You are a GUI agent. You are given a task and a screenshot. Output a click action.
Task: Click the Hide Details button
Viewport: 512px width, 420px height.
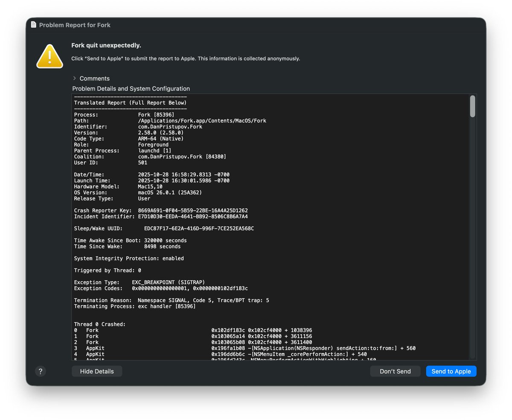click(x=97, y=371)
